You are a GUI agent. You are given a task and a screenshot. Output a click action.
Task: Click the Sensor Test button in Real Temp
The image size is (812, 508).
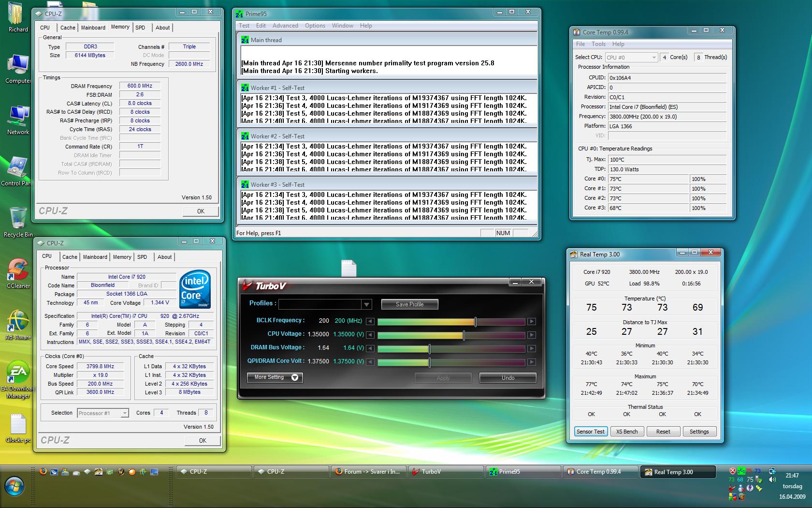(x=590, y=432)
